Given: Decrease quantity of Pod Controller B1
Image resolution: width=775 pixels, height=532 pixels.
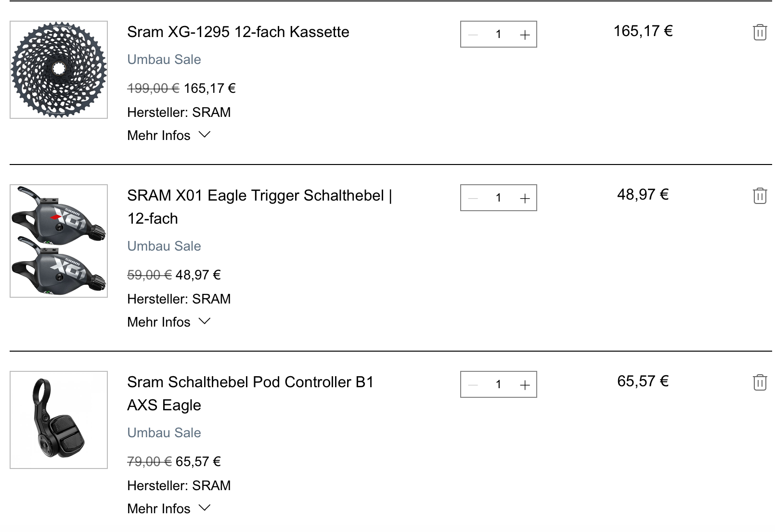Looking at the screenshot, I should coord(473,385).
